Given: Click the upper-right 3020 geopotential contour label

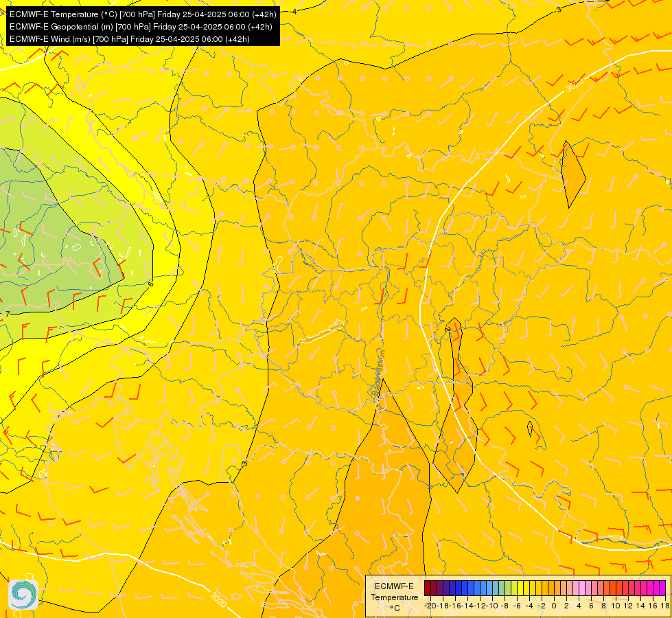Looking at the screenshot, I should click(575, 84).
